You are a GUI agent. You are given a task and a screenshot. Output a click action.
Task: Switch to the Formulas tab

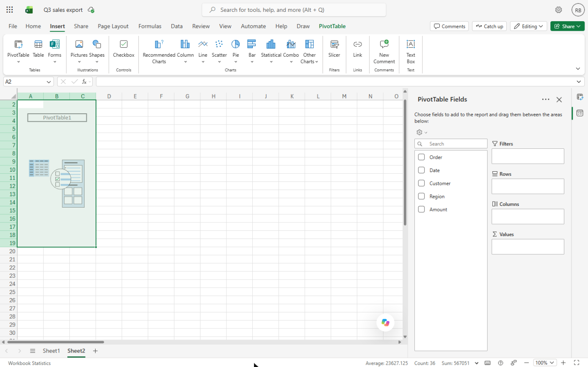(150, 26)
